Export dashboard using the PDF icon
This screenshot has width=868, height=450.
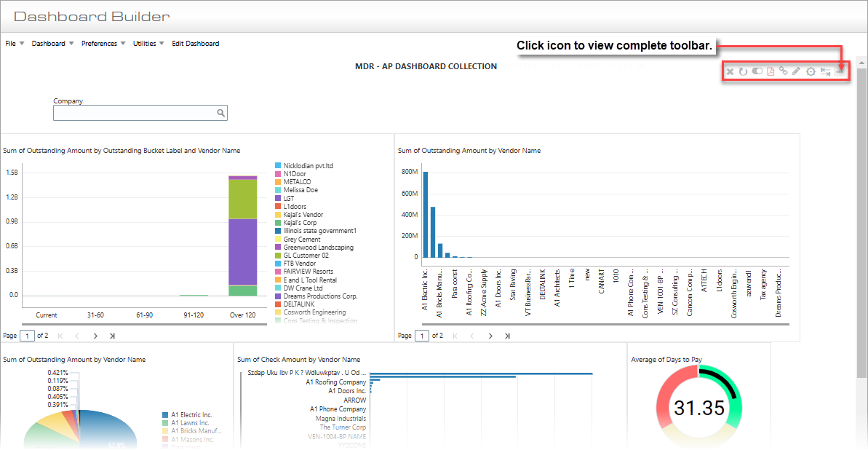point(771,71)
